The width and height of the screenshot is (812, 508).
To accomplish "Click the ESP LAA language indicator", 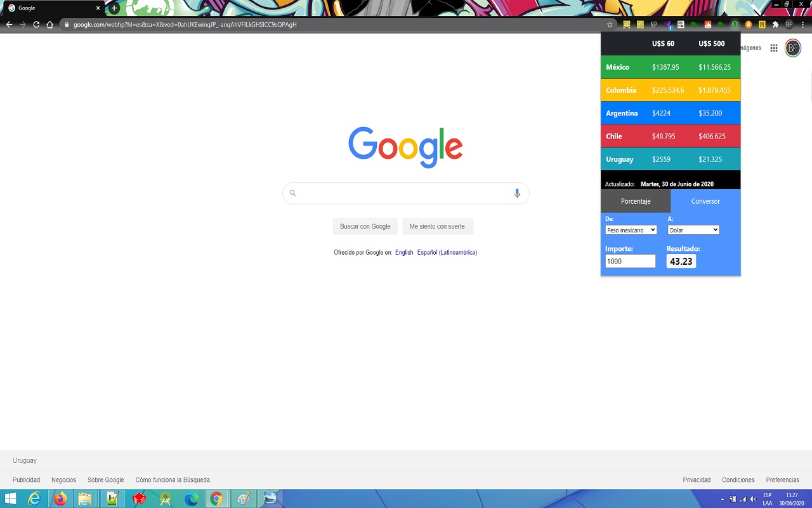I will (768, 499).
